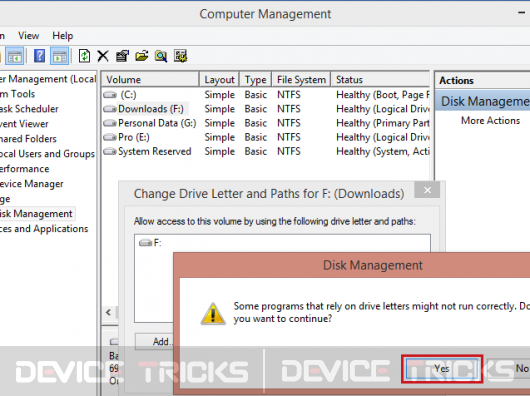Click the 'Healthy (Boot, Page F' status cell

pyautogui.click(x=383, y=95)
